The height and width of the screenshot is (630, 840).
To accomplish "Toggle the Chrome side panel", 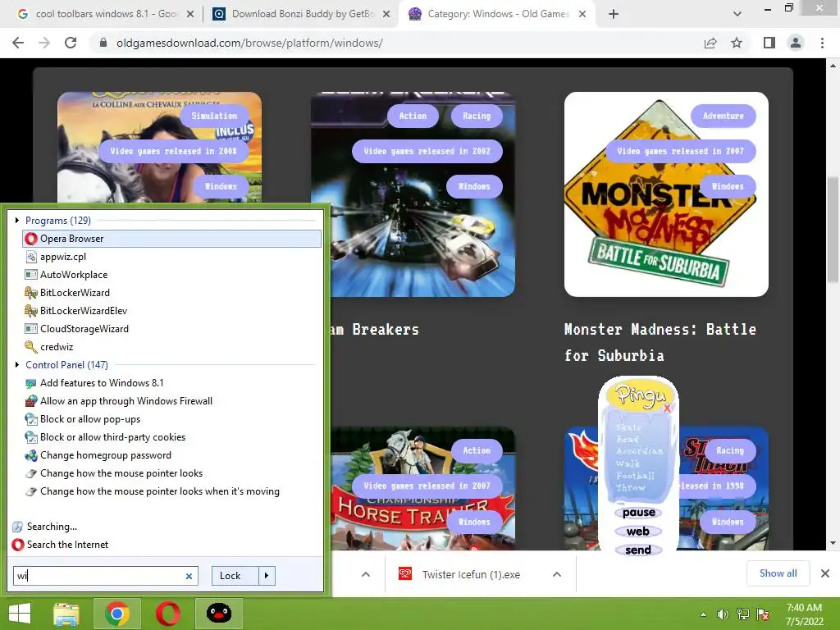I will [769, 43].
